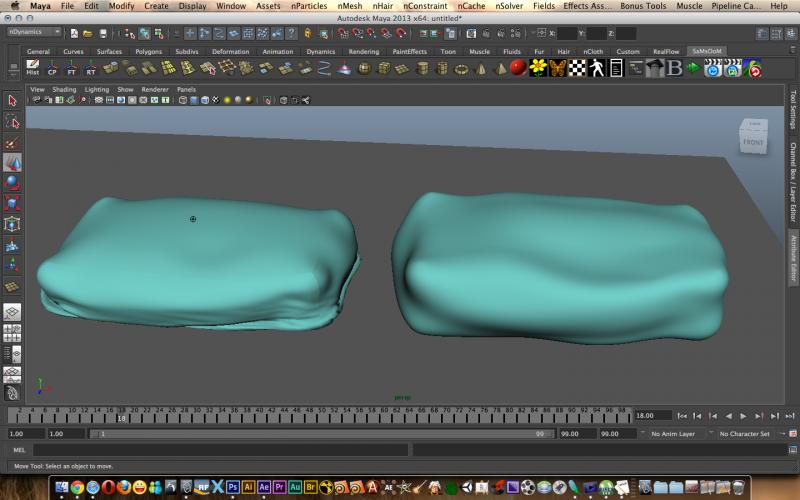Image resolution: width=800 pixels, height=500 pixels.
Task: Click the red sphere shelf icon
Action: (517, 67)
